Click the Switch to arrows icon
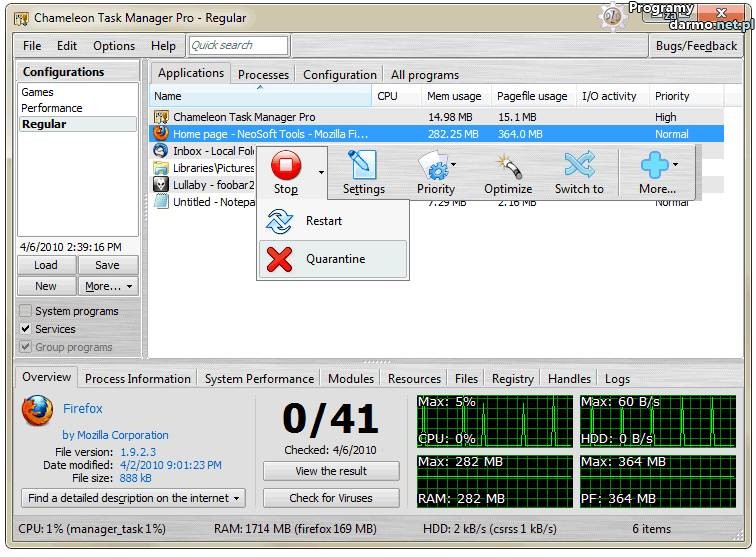Viewport: 756px width, 557px height. point(579,165)
